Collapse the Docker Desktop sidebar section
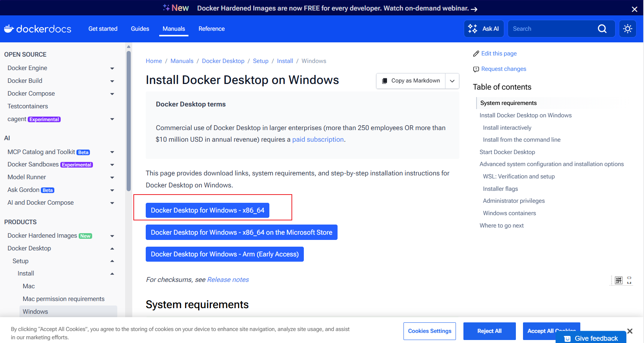The image size is (644, 343). pyautogui.click(x=112, y=249)
